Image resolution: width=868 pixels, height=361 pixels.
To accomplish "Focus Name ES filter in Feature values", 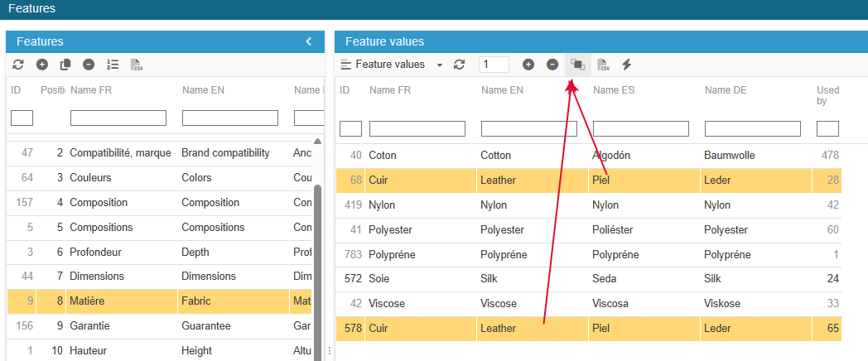I will click(x=641, y=128).
